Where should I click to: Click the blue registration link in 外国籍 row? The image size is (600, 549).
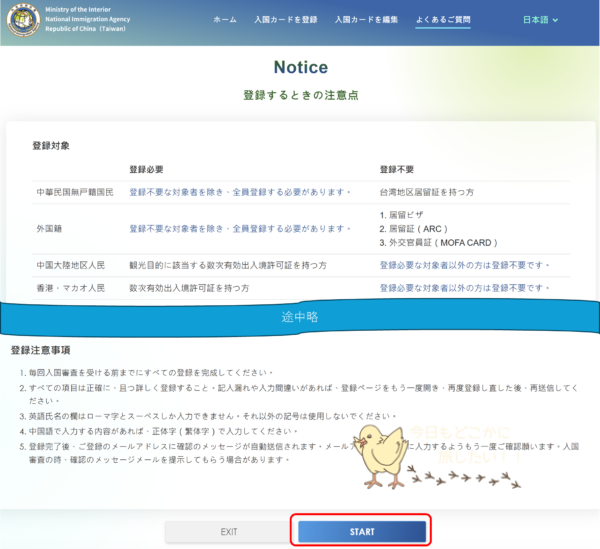[240, 228]
